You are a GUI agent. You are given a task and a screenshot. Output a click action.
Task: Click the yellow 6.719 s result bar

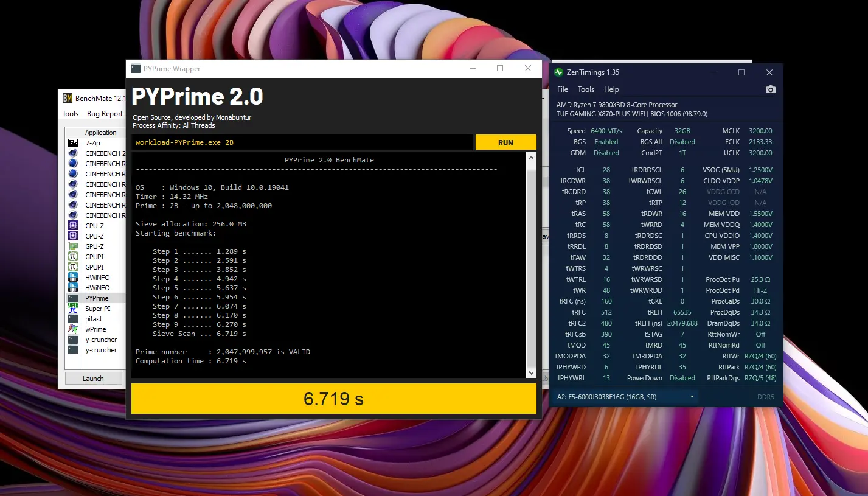pyautogui.click(x=334, y=399)
